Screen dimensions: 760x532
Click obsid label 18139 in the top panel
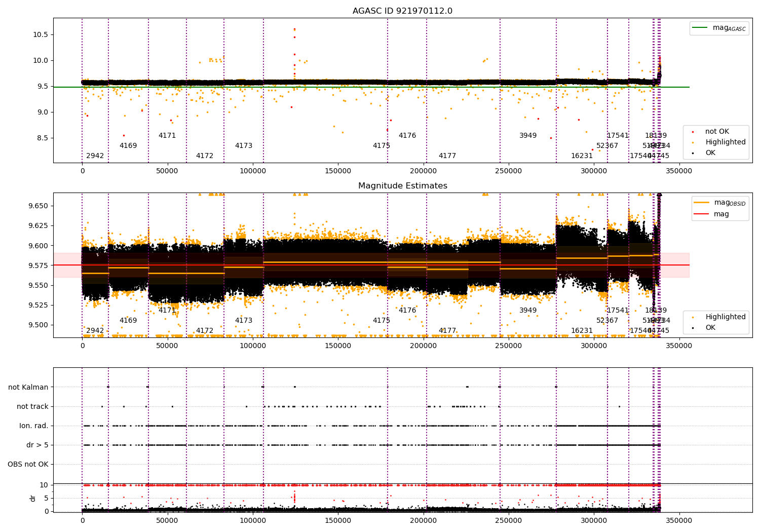point(656,136)
